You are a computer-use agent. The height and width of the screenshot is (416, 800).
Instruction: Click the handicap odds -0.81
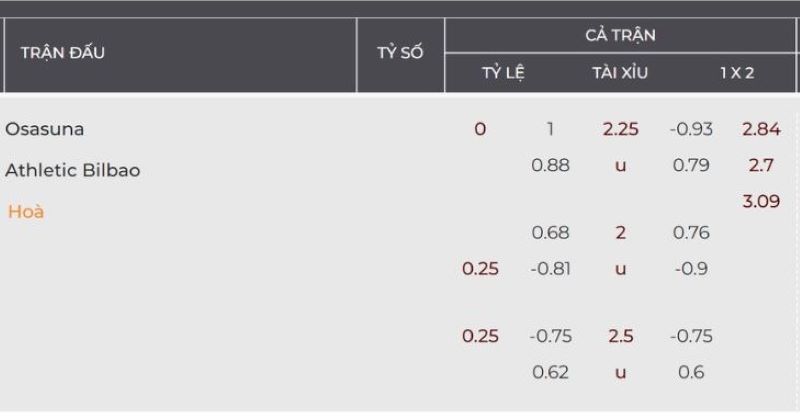click(550, 268)
